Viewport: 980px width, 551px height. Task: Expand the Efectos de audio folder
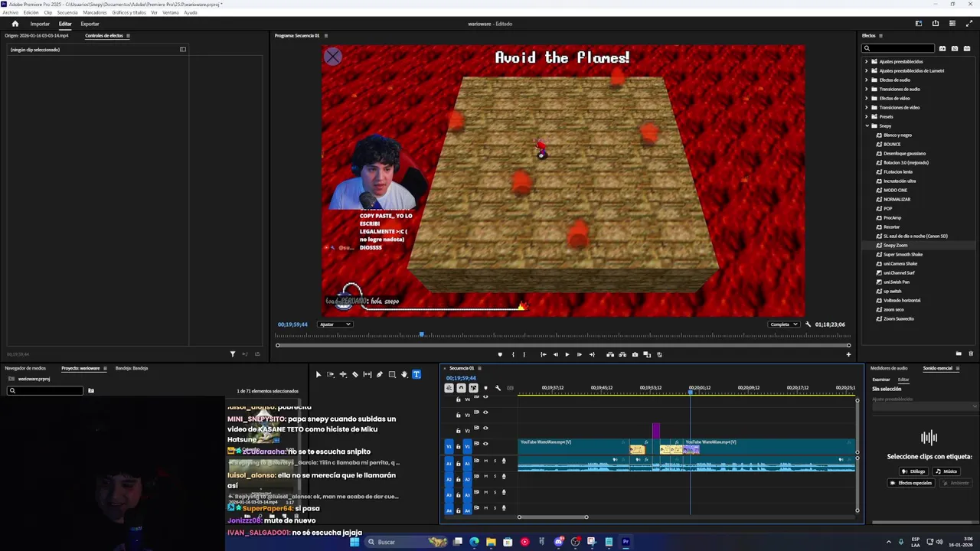tap(867, 80)
